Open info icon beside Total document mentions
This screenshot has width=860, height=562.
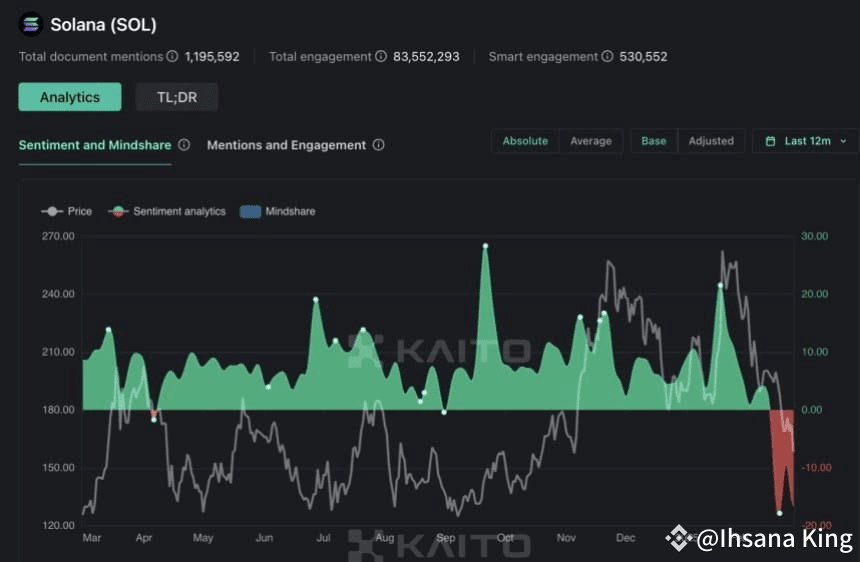pyautogui.click(x=172, y=56)
